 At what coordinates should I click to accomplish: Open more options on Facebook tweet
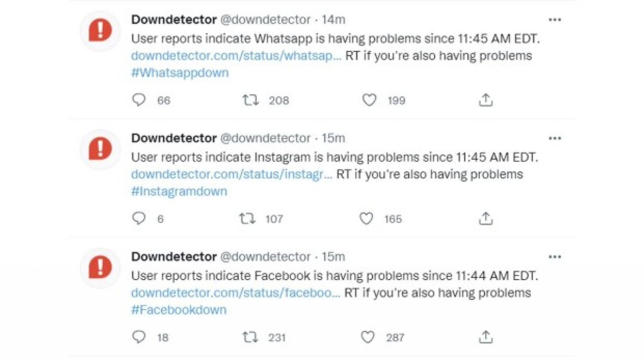click(555, 257)
